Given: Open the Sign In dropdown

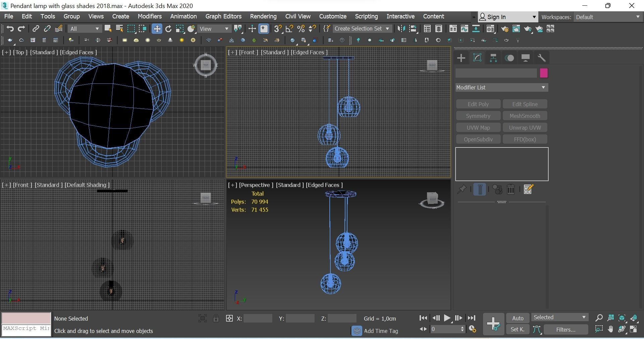Looking at the screenshot, I should tap(508, 17).
